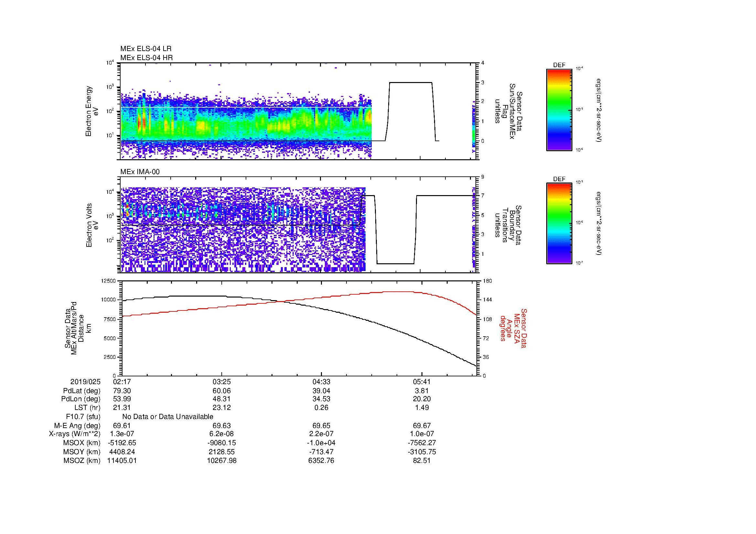
Task: Click the 'Electron Volts eV' axis label
Action: tap(92, 225)
